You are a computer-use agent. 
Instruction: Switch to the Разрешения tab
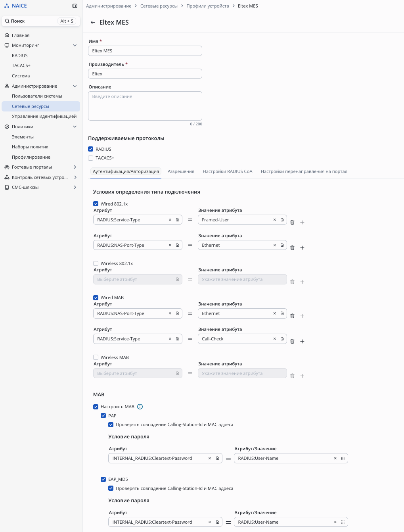(181, 171)
